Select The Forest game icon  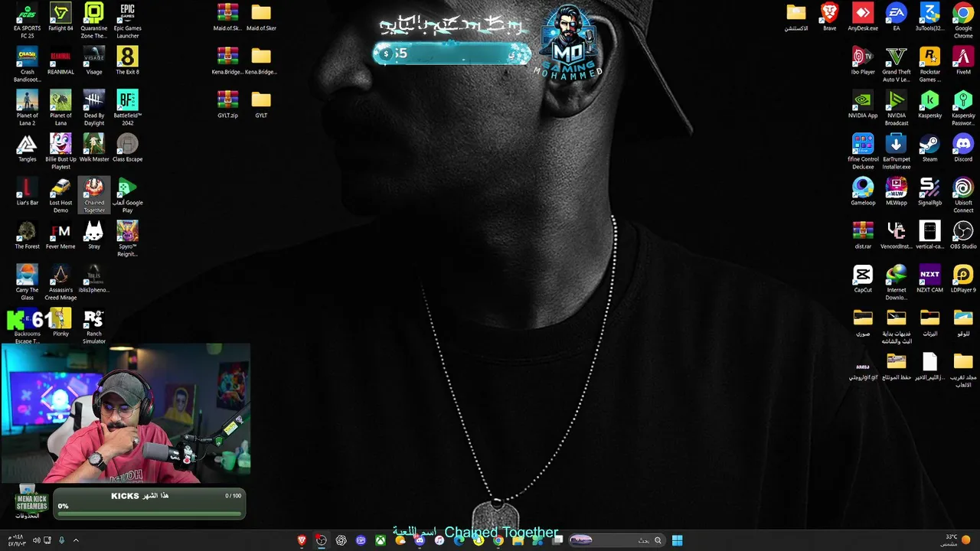point(28,235)
